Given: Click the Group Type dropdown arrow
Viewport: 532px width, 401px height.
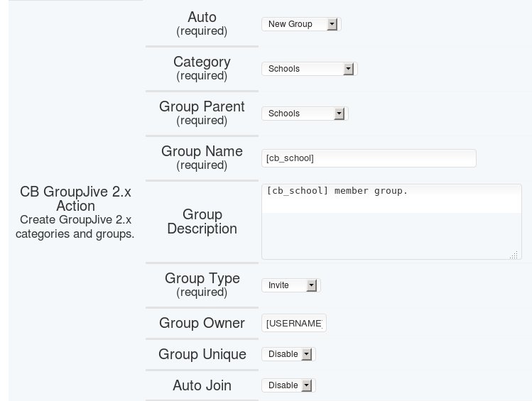Looking at the screenshot, I should [312, 285].
